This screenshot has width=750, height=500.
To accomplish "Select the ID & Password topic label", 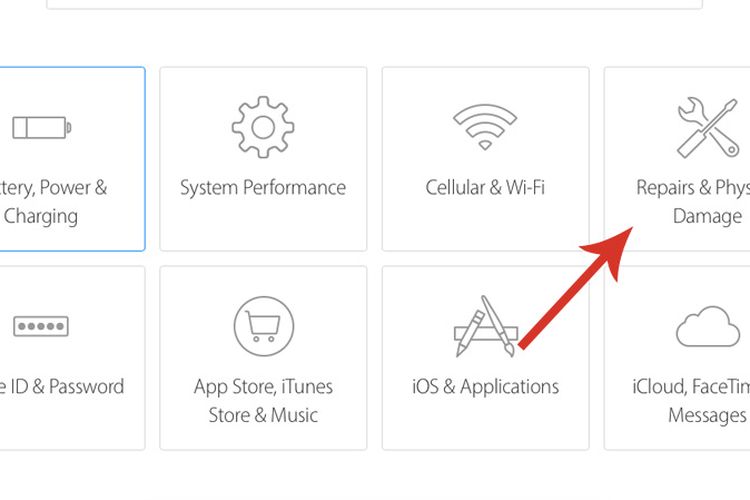I will (x=62, y=386).
